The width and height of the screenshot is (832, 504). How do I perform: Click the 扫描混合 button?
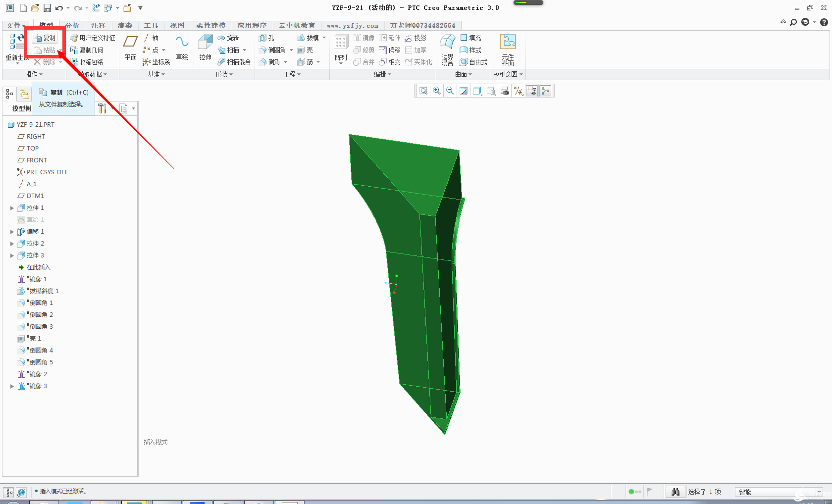click(x=234, y=62)
